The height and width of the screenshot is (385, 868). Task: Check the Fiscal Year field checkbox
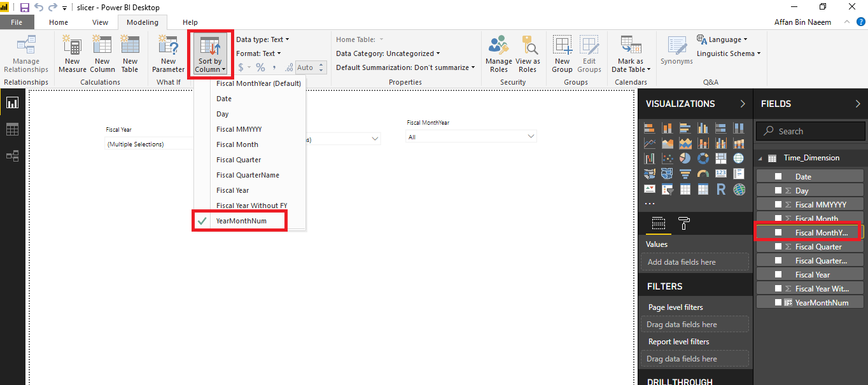778,275
